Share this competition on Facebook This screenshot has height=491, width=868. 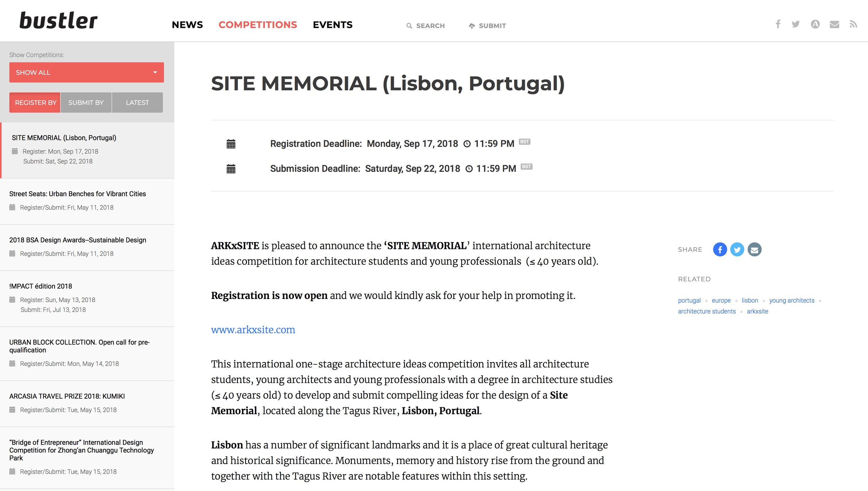tap(720, 249)
